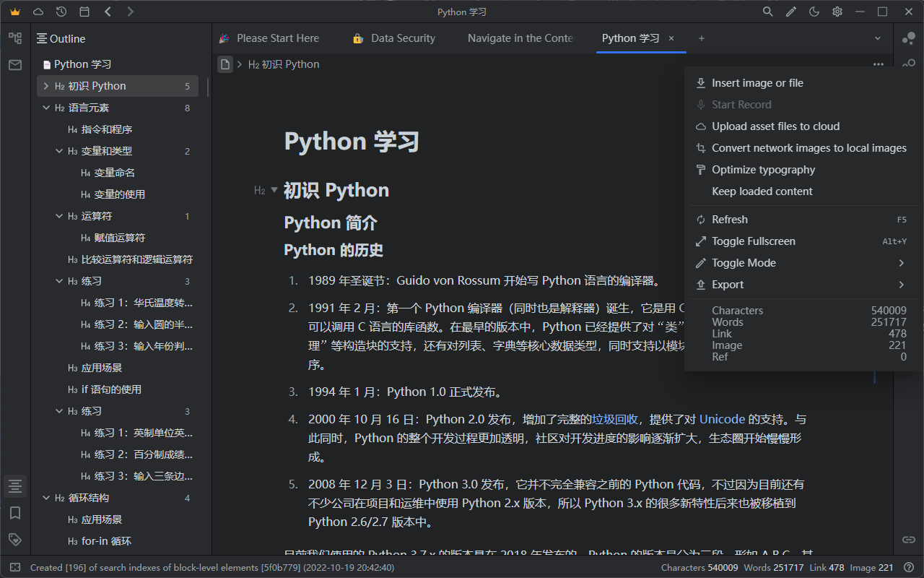Viewport: 924px width, 578px height.
Task: Click the cloud sync icon
Action: click(x=38, y=12)
